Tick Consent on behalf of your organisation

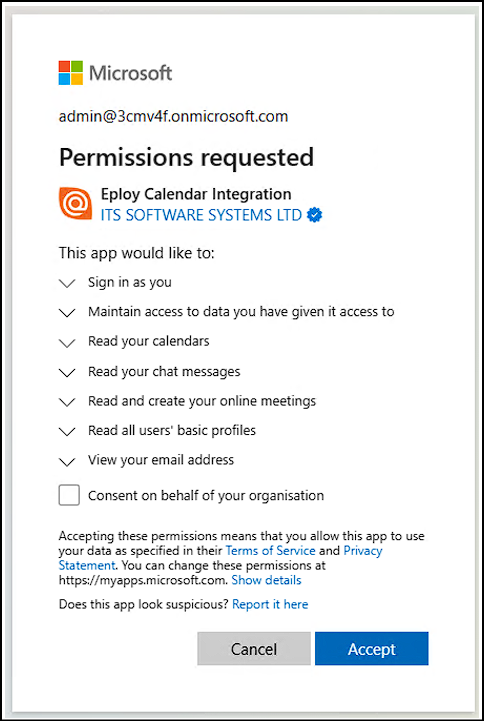[x=69, y=495]
